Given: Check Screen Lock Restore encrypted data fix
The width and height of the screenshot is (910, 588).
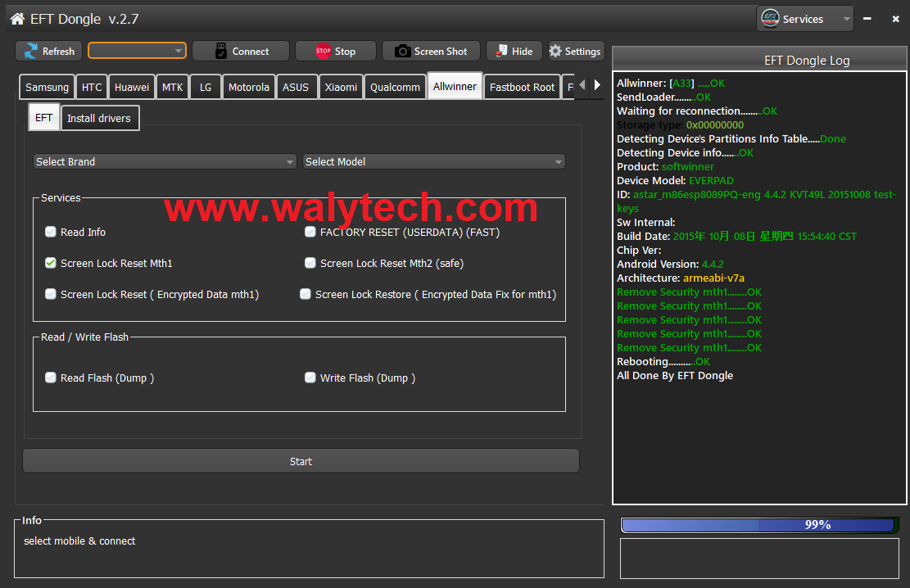Looking at the screenshot, I should pos(306,294).
